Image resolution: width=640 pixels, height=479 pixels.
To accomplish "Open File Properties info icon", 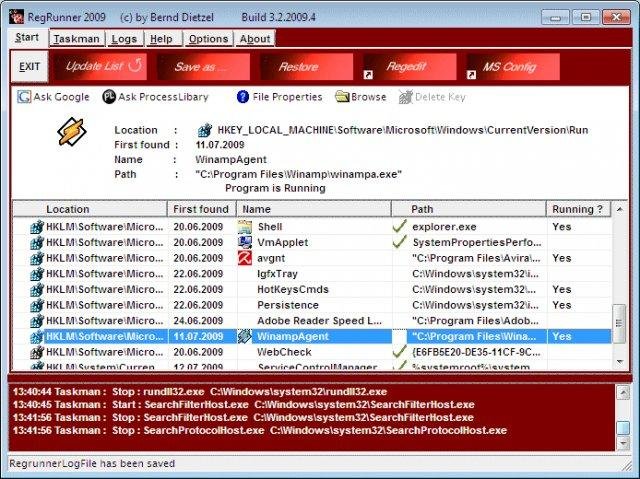I will [x=242, y=97].
